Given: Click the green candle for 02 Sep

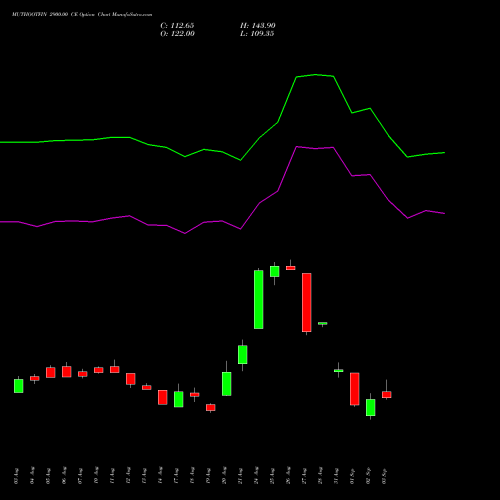Looking at the screenshot, I should (371, 407).
